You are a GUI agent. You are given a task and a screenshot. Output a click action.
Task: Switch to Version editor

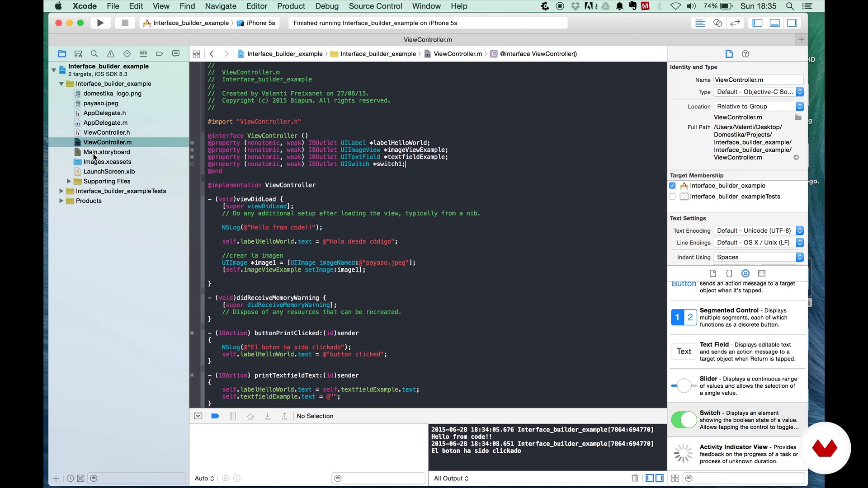click(x=736, y=23)
